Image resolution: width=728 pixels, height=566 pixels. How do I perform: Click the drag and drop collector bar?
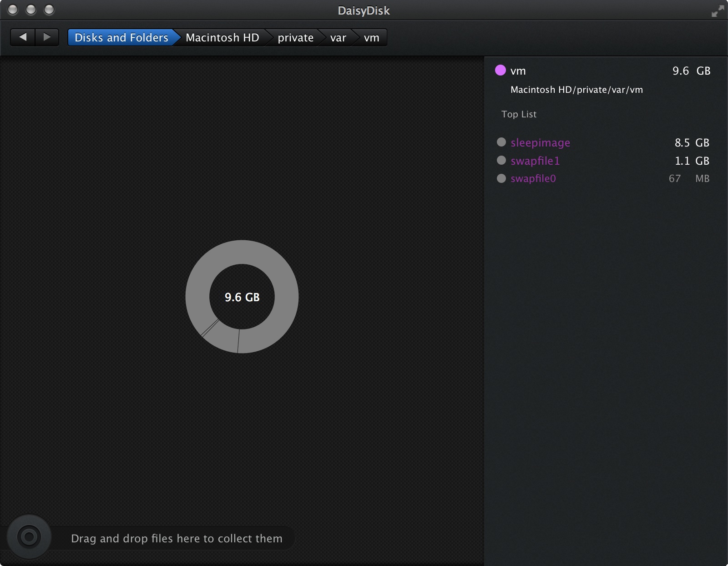pyautogui.click(x=177, y=538)
